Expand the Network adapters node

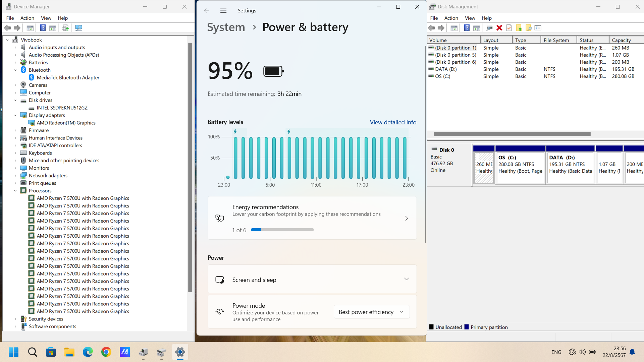pyautogui.click(x=15, y=176)
